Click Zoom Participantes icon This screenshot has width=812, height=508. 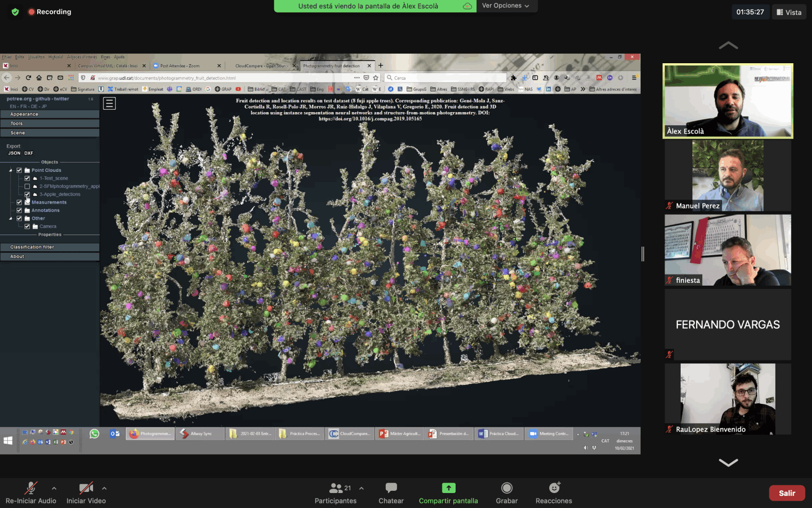(336, 488)
